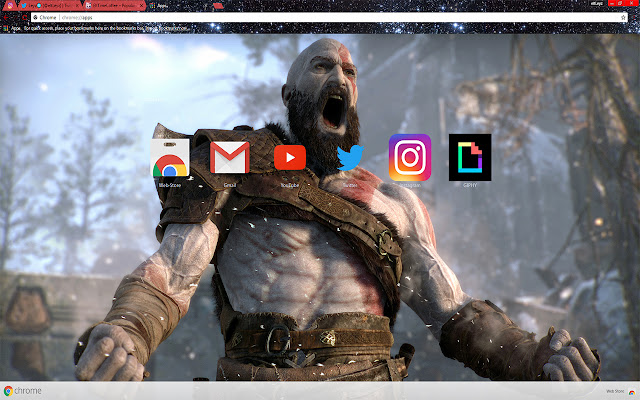This screenshot has width=640, height=400.
Task: Launch the GIPHY app
Action: [x=470, y=157]
